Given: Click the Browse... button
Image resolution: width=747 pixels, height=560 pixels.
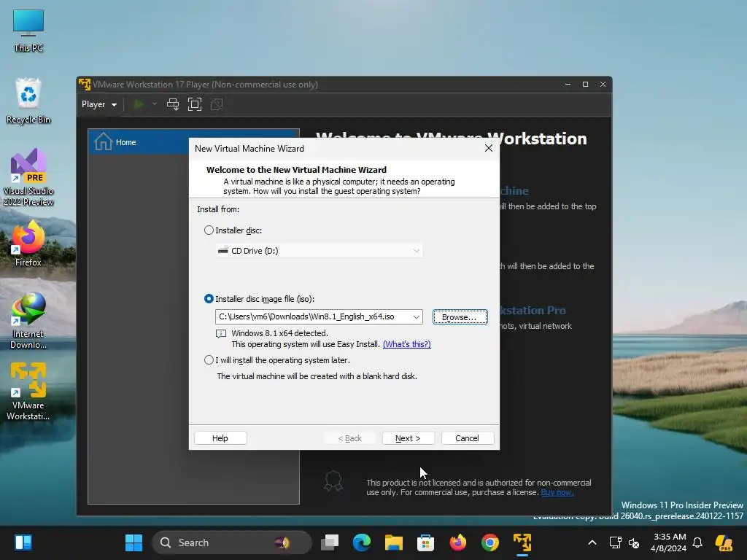Looking at the screenshot, I should coord(460,317).
